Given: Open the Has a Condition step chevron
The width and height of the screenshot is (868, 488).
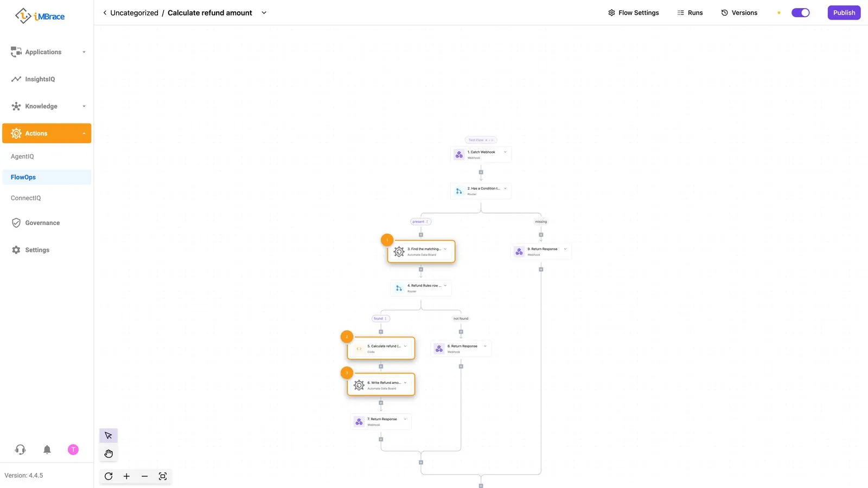Looking at the screenshot, I should pyautogui.click(x=505, y=188).
